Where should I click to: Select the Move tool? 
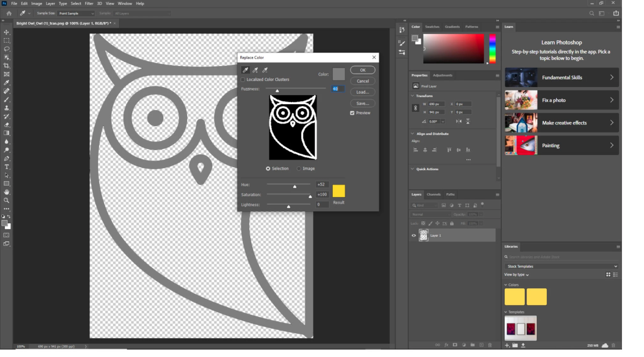point(6,32)
